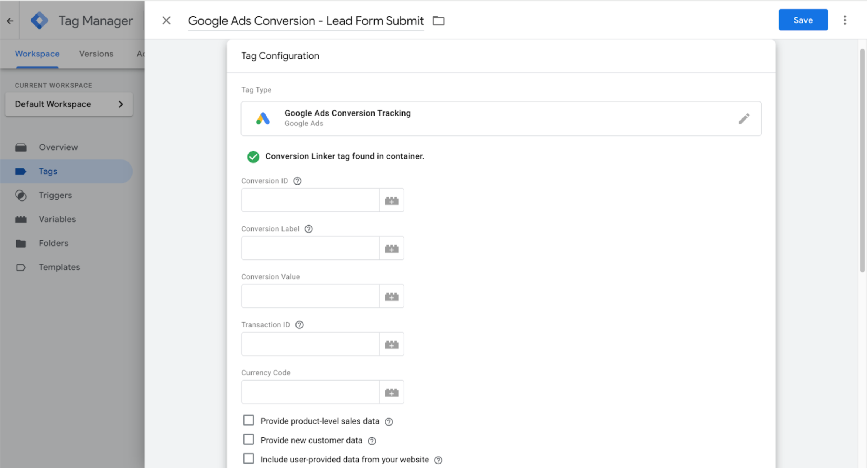Tick Include user-provided data from your website
Viewport: 868px width, 468px height.
pyautogui.click(x=249, y=459)
